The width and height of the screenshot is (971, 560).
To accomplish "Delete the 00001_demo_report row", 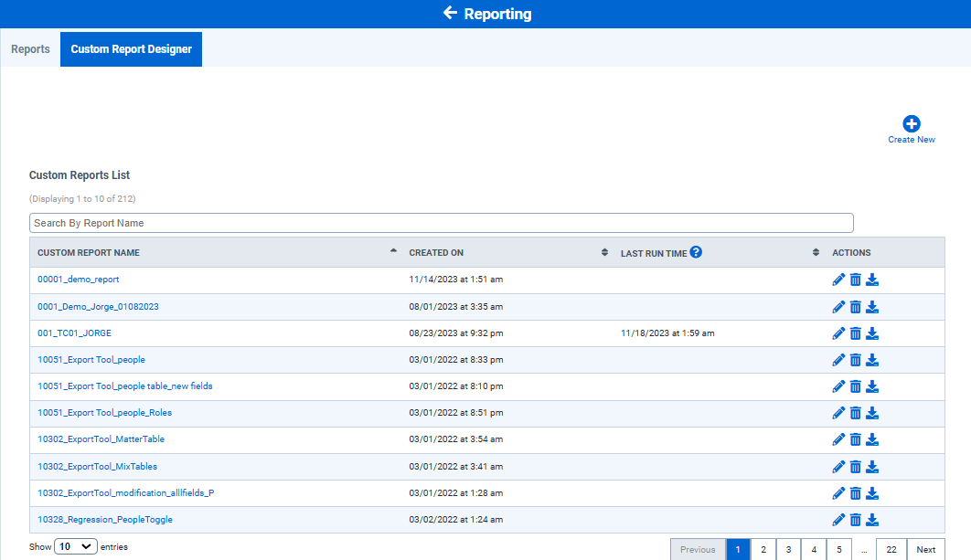I will tap(855, 280).
